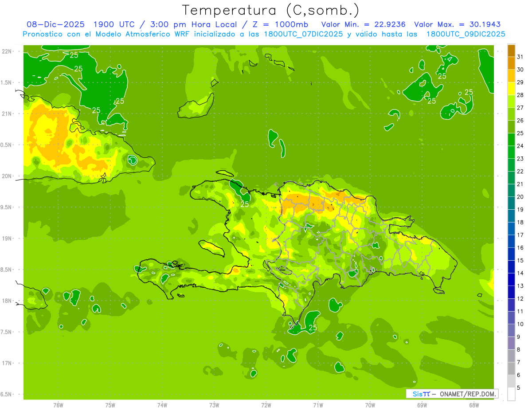Click the 17N latitude label
The image size is (532, 411).
pos(8,363)
